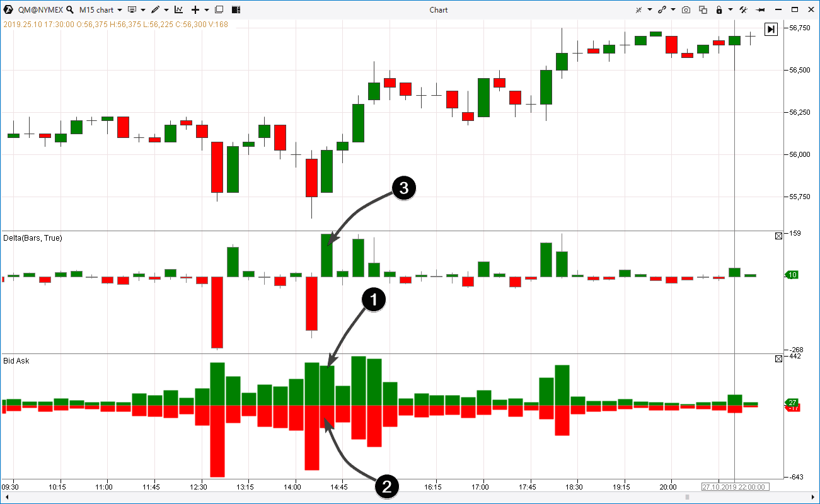Image resolution: width=820 pixels, height=504 pixels.
Task: Open the M15 chart timeframe dropdown
Action: [x=101, y=9]
